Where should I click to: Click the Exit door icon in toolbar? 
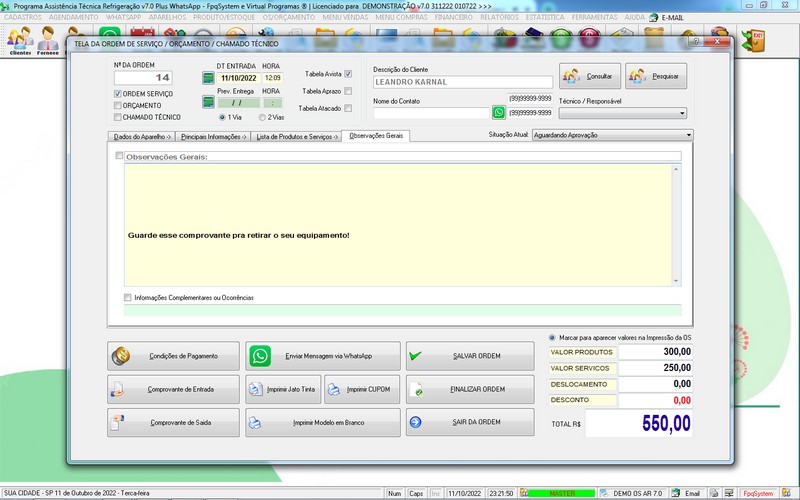tap(754, 41)
